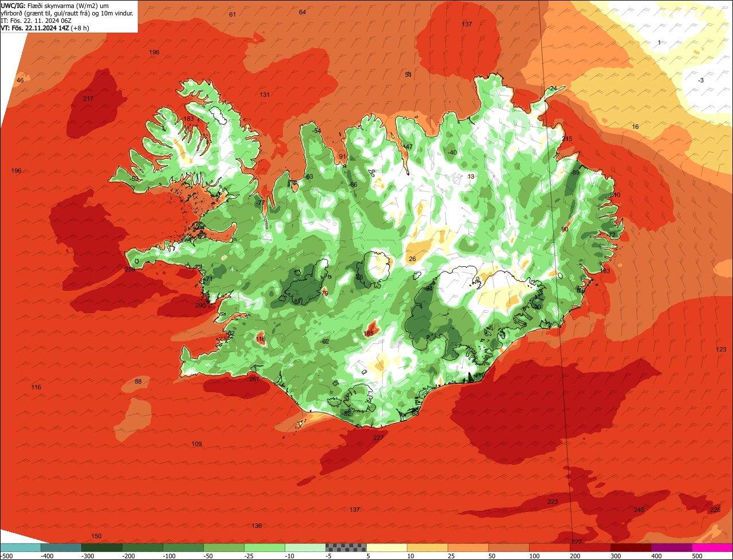733x560 pixels.
Task: Click the title line 'UWC/IG: Flæði skynvarma (W/m2) um'
Action: (55, 5)
